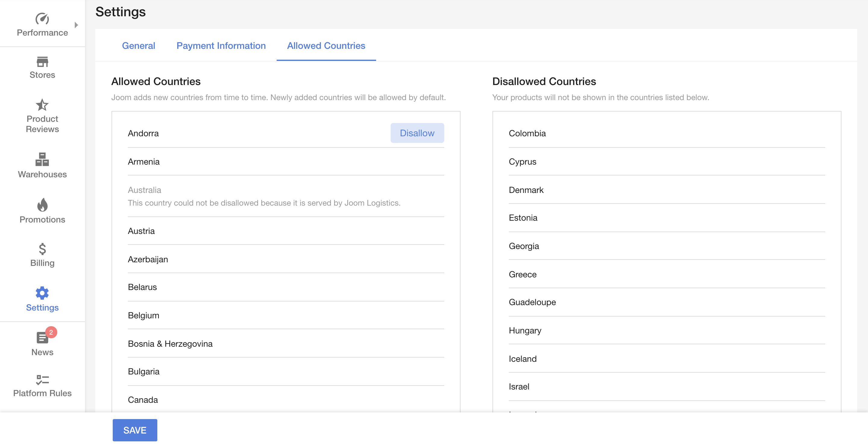Switch to Payment Information tab
This screenshot has width=868, height=448.
pos(221,46)
